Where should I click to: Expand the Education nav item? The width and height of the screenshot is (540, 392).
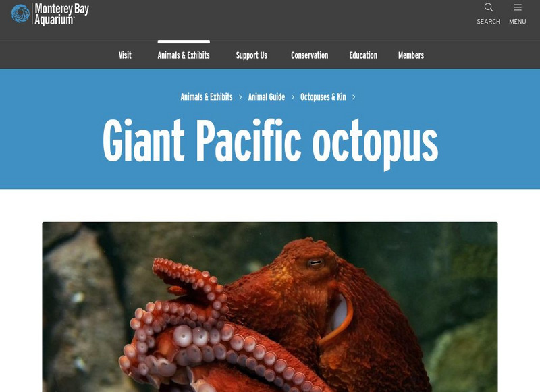[363, 55]
